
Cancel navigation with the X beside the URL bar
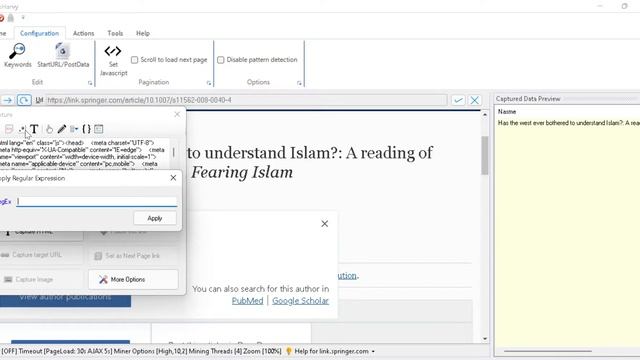[474, 100]
